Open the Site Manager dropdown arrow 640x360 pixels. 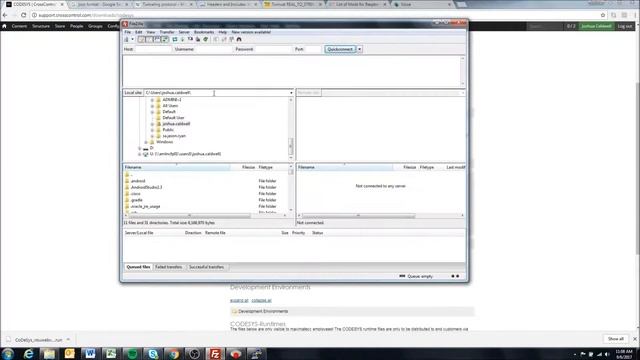click(x=133, y=39)
